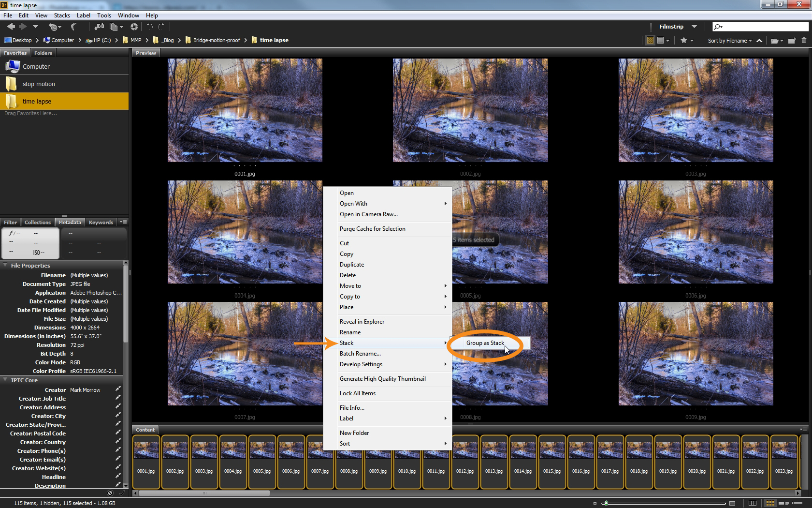Click the Go back arrow icon
This screenshot has height=508, width=812.
[x=11, y=27]
